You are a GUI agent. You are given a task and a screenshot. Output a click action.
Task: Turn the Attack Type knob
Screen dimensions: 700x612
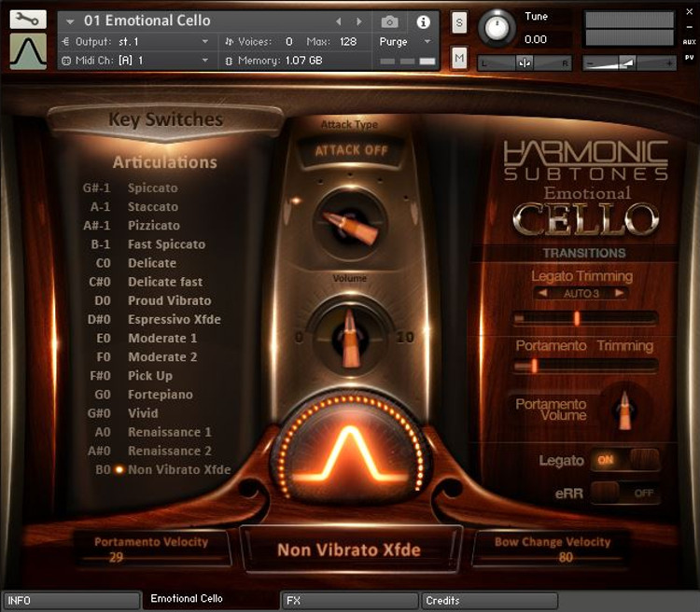pos(350,224)
